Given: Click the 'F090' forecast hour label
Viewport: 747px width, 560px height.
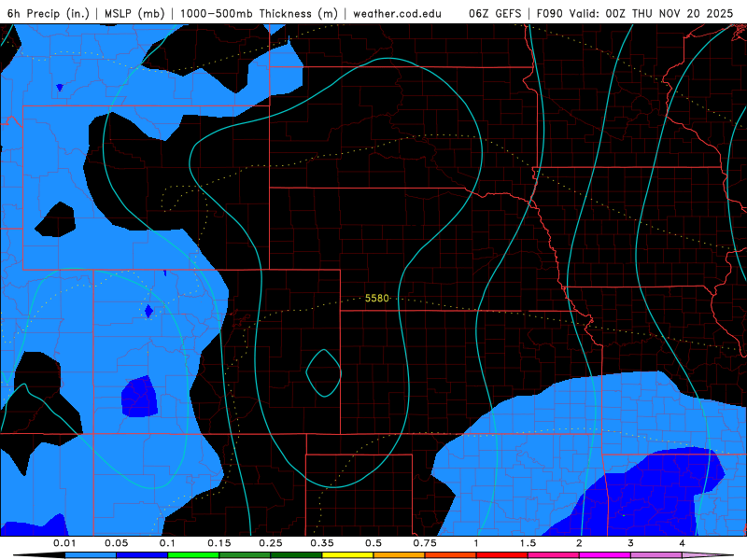Looking at the screenshot, I should click(x=550, y=13).
